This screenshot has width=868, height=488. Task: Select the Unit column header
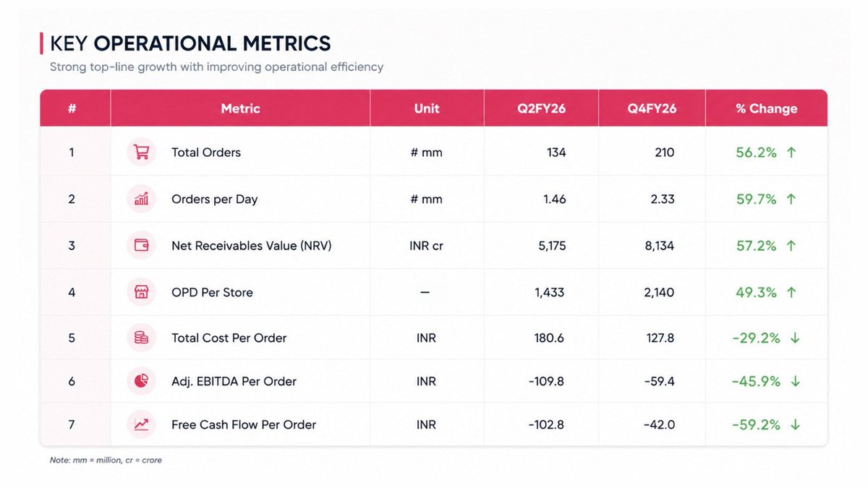click(427, 108)
